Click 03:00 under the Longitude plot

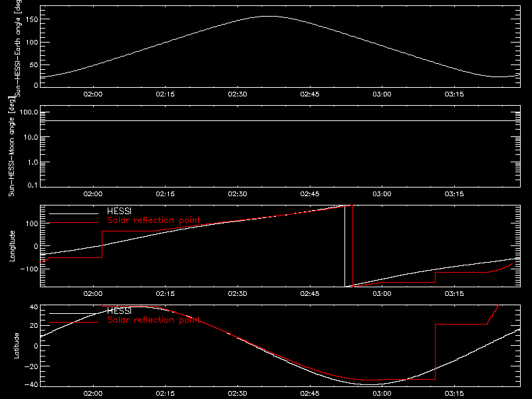click(x=382, y=293)
